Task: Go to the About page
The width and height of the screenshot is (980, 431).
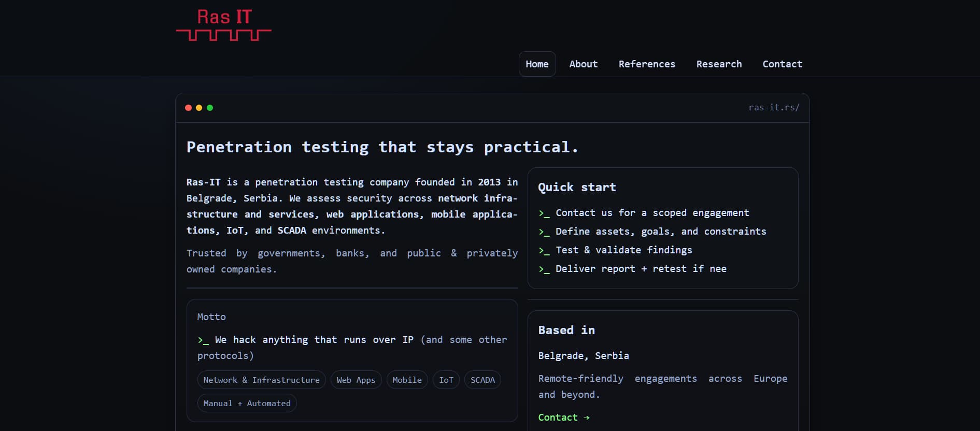Action: click(583, 64)
